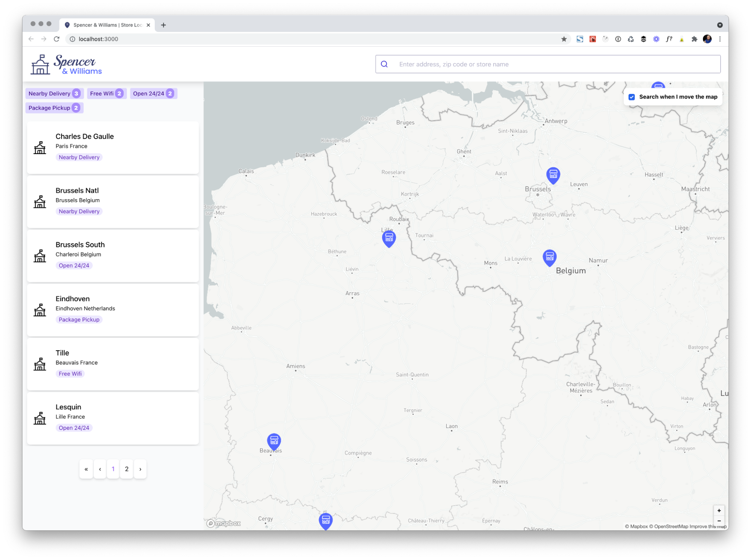The height and width of the screenshot is (560, 751).
Task: Zoom out the map with minus button
Action: 719,521
